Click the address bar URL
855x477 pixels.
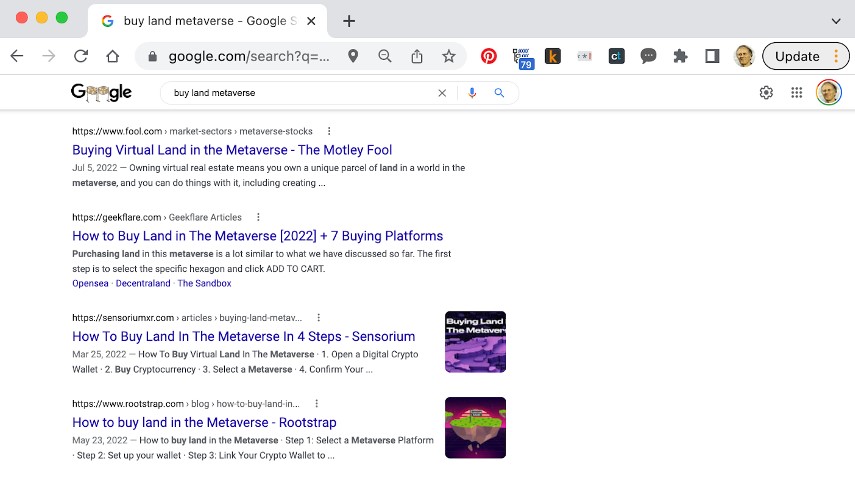249,56
